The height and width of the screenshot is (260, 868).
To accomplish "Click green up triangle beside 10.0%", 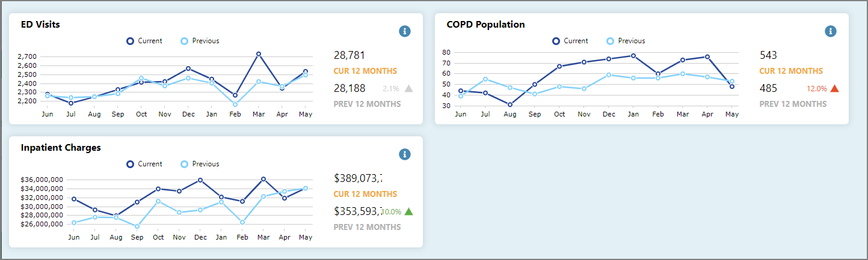I will (x=409, y=211).
